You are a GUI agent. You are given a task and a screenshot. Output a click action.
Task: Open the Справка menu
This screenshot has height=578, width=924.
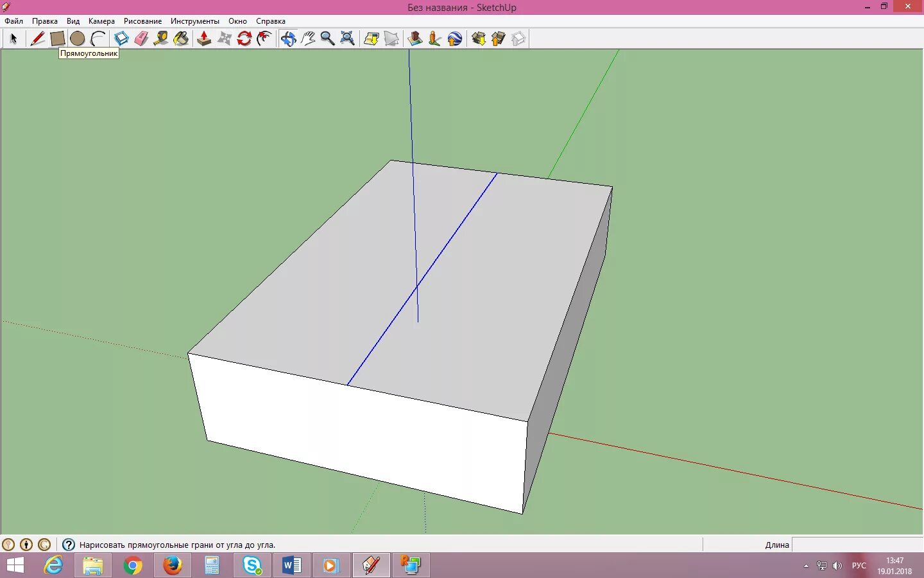[271, 21]
